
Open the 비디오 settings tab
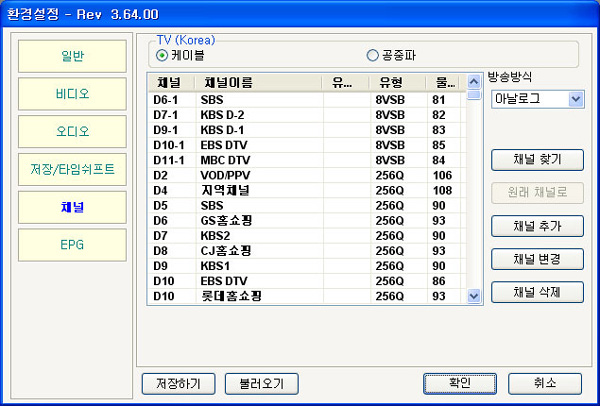72,94
